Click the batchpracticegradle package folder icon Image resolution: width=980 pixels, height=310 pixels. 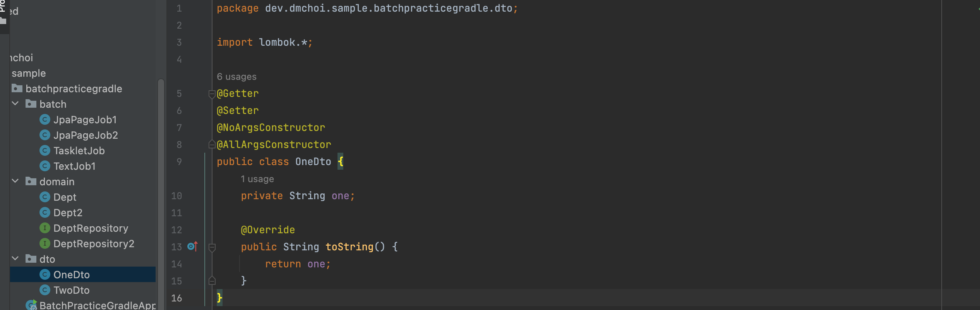17,88
